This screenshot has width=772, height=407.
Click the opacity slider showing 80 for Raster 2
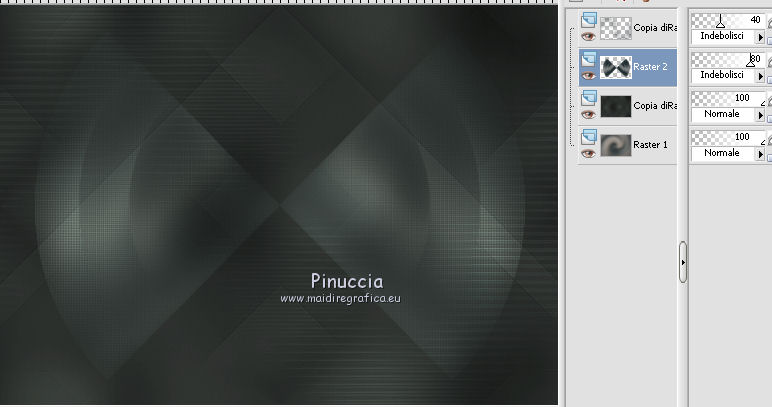tap(729, 60)
